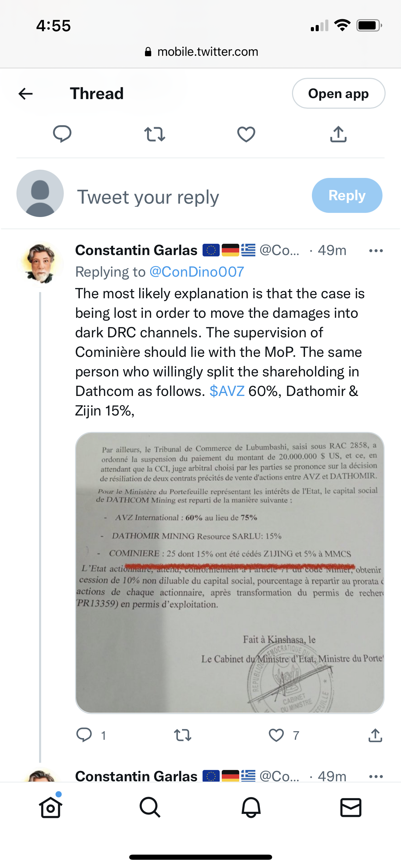Share the main tweet via top share icon
This screenshot has width=401, height=868.
[338, 134]
